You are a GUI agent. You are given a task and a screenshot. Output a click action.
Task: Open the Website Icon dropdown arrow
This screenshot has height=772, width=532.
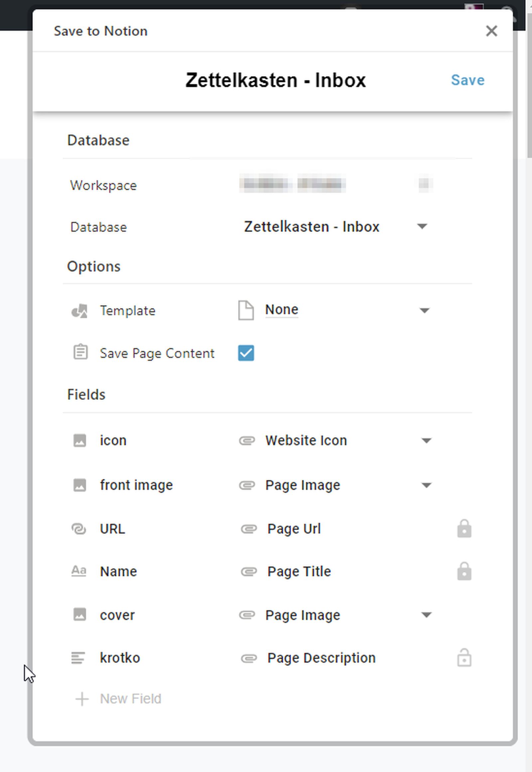427,441
